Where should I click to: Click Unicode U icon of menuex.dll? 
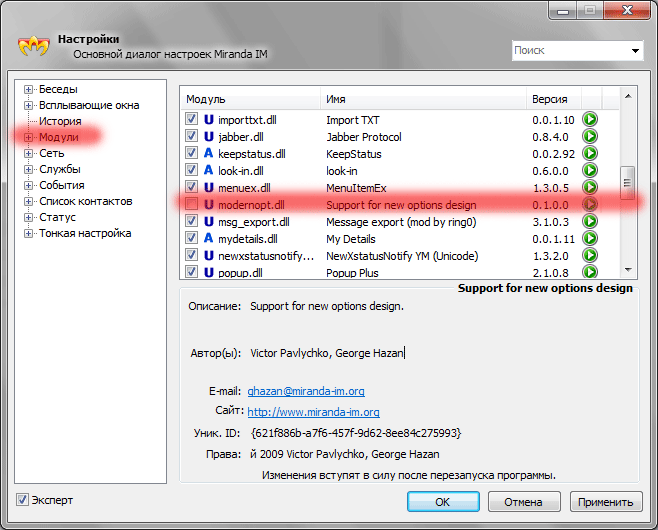pyautogui.click(x=209, y=188)
